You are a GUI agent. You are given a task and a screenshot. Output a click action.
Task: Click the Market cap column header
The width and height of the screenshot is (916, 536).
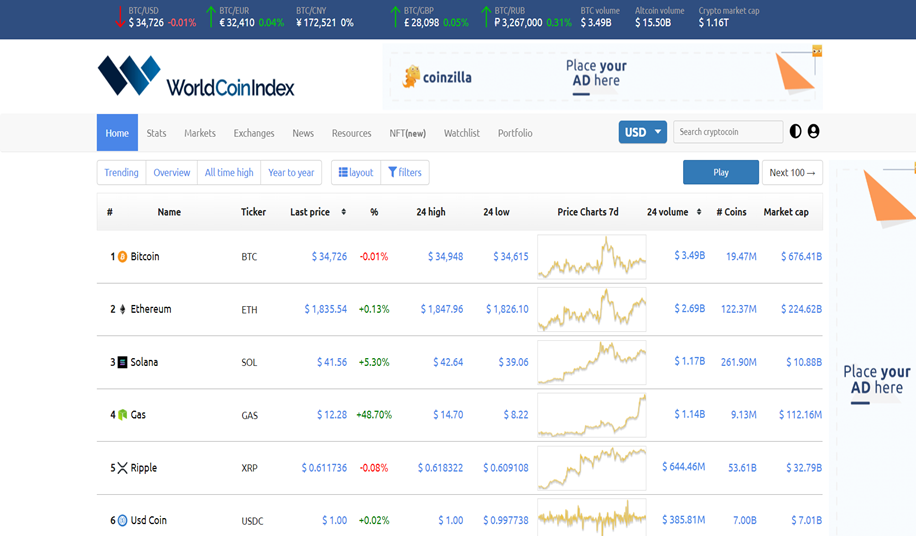point(786,212)
